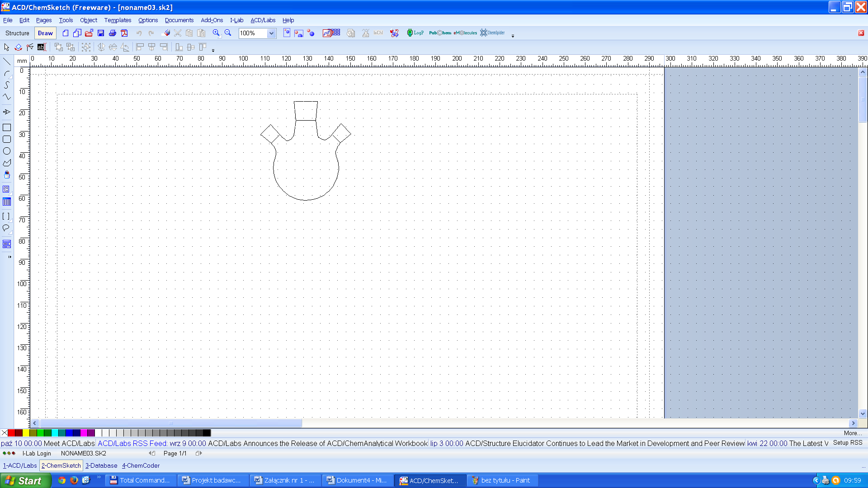Open the Templates menu

click(x=118, y=20)
